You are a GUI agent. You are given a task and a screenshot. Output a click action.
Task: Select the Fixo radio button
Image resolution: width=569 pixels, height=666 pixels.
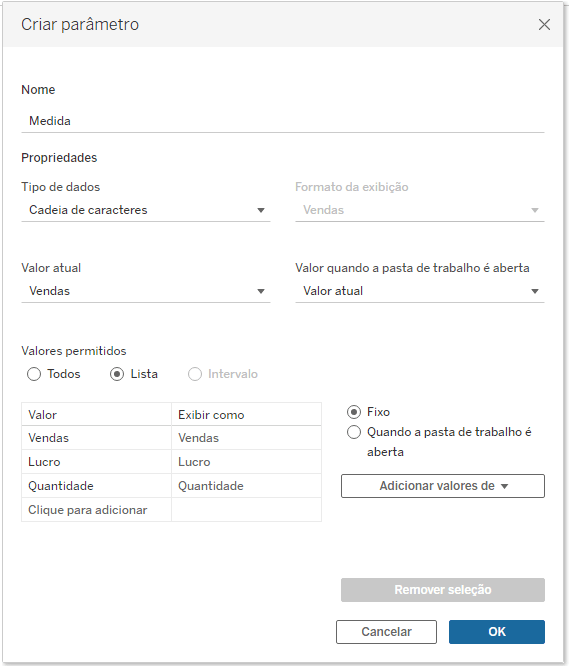click(354, 412)
